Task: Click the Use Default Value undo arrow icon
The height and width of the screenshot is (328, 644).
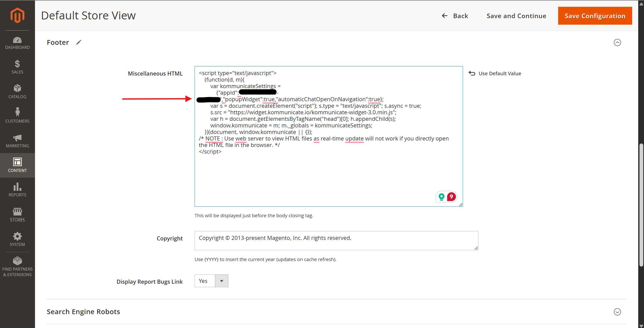Action: coord(472,73)
